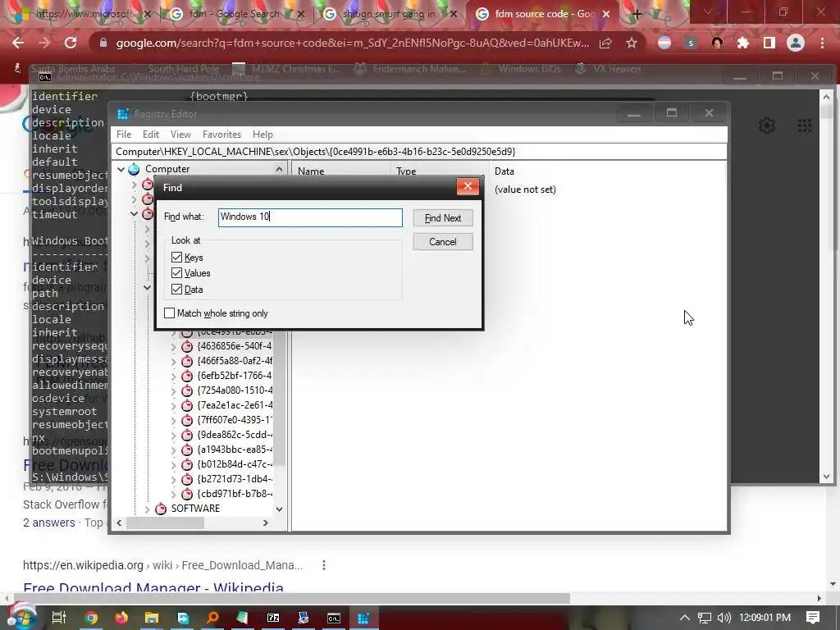
Task: Select the SOFTWARE hive icon
Action: click(161, 509)
